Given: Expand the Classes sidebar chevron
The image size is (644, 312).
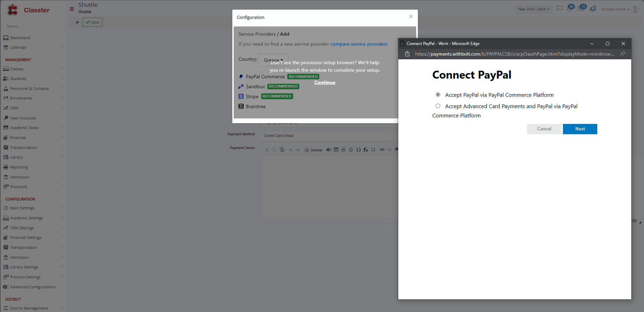Looking at the screenshot, I should (63, 69).
